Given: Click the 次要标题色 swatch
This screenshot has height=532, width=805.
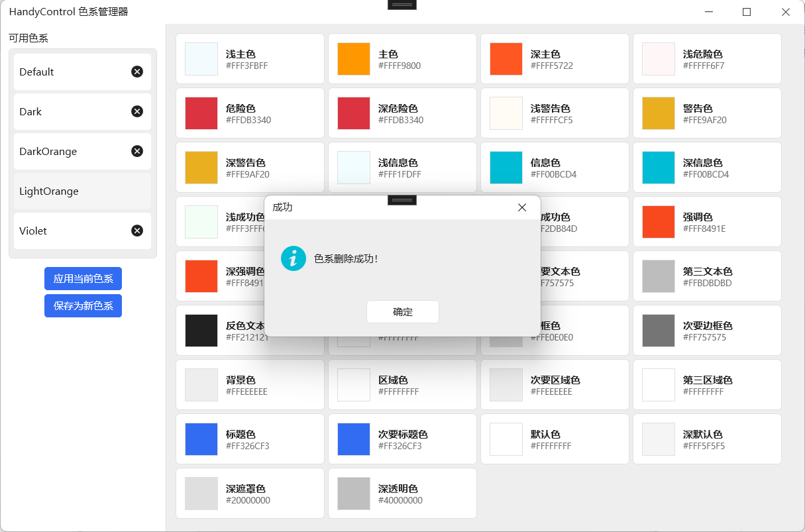Looking at the screenshot, I should click(x=354, y=439).
